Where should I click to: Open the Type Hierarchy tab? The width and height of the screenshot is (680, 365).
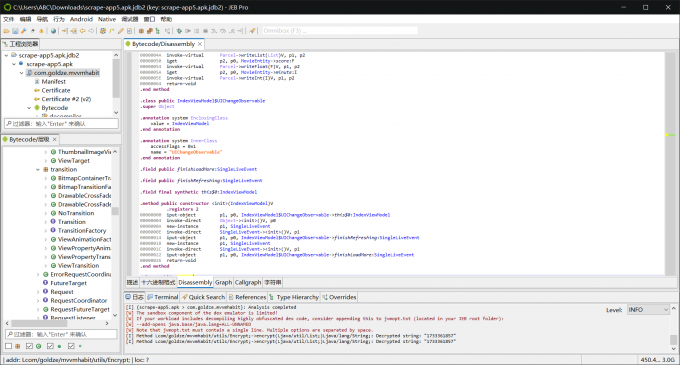click(294, 297)
